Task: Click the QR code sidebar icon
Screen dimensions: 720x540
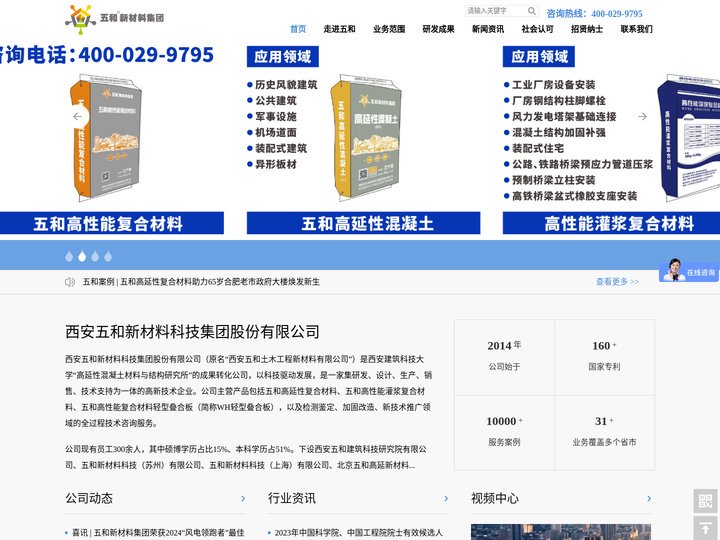Action: (705, 501)
